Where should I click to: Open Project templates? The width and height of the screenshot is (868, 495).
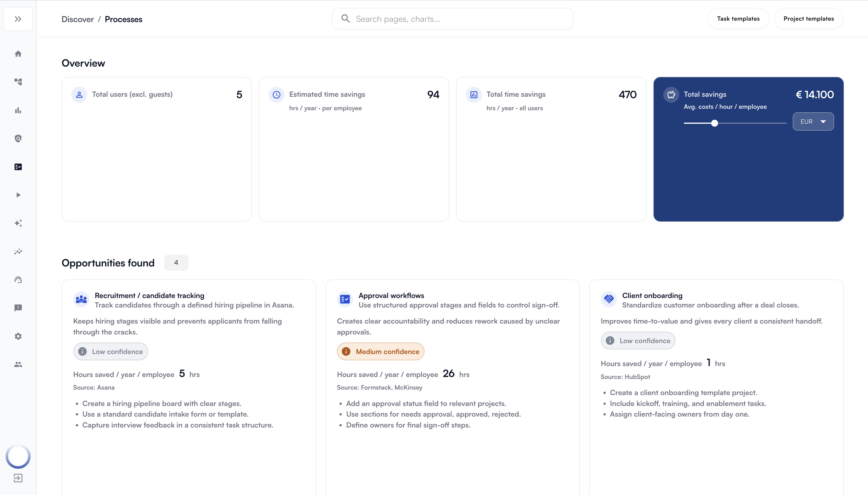point(809,19)
